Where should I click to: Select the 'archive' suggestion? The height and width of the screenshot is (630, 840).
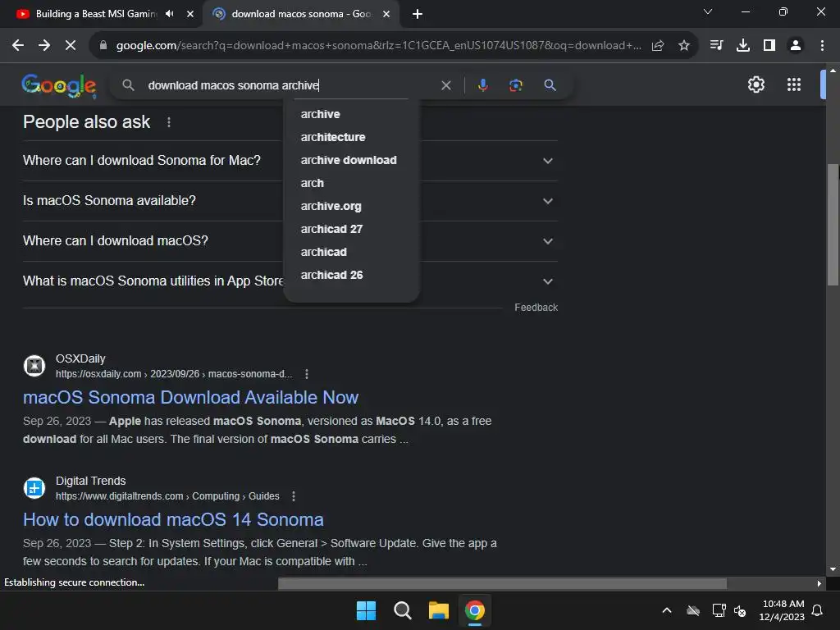351,114
